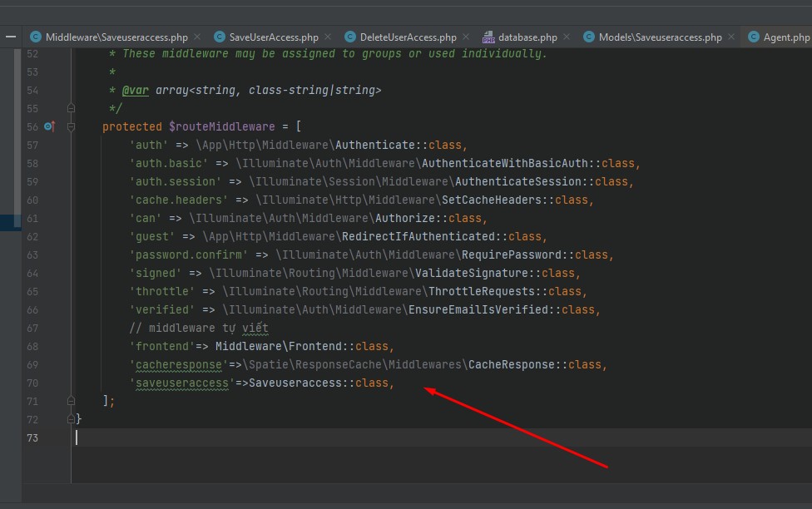812x509 pixels.
Task: Click the class icon on Models\Saveuseraccess.php tab
Action: (589, 37)
